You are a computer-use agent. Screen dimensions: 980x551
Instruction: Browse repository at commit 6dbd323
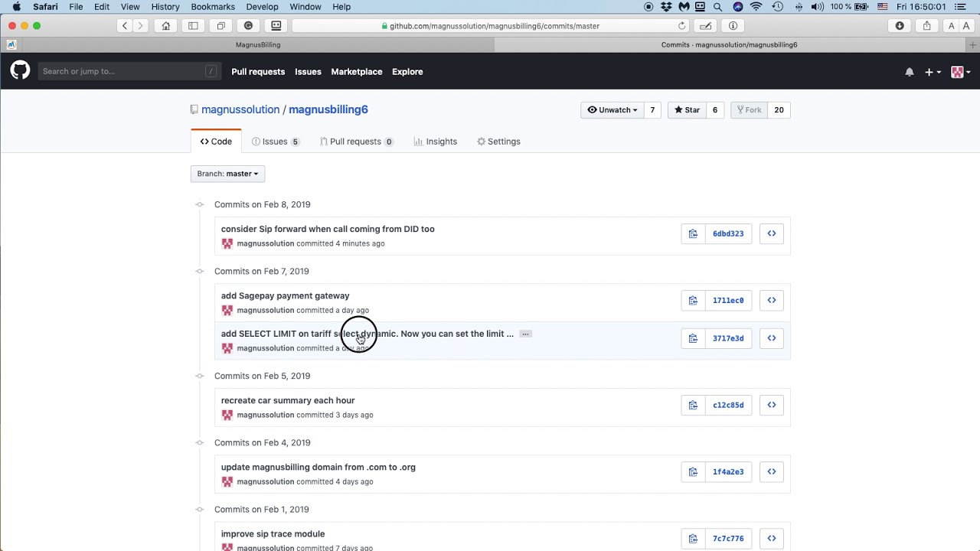772,233
